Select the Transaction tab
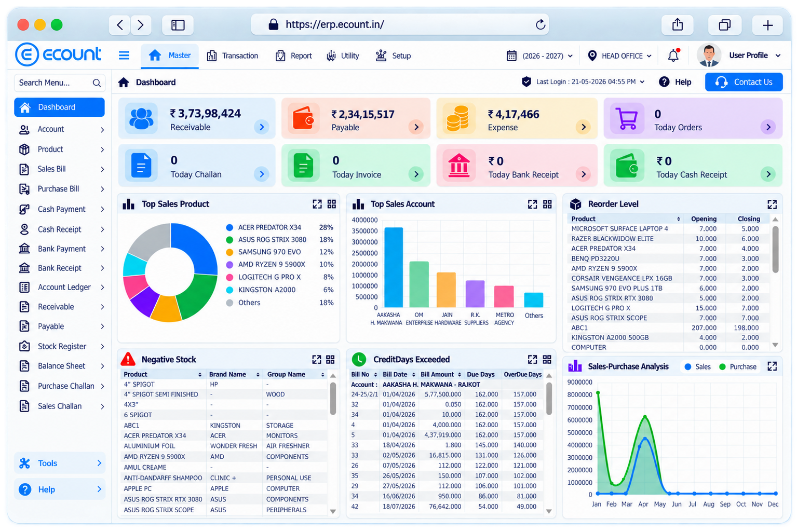 [x=233, y=56]
